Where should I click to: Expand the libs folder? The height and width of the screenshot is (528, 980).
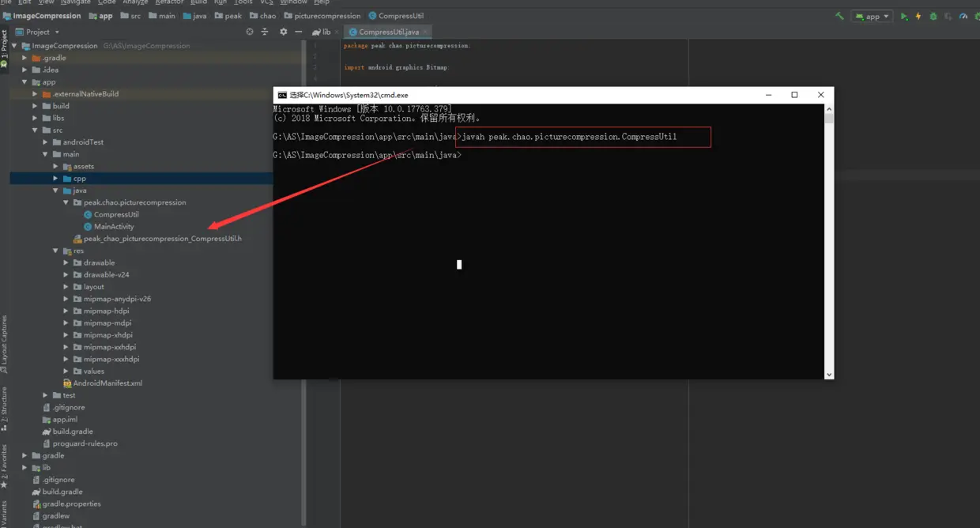(35, 118)
